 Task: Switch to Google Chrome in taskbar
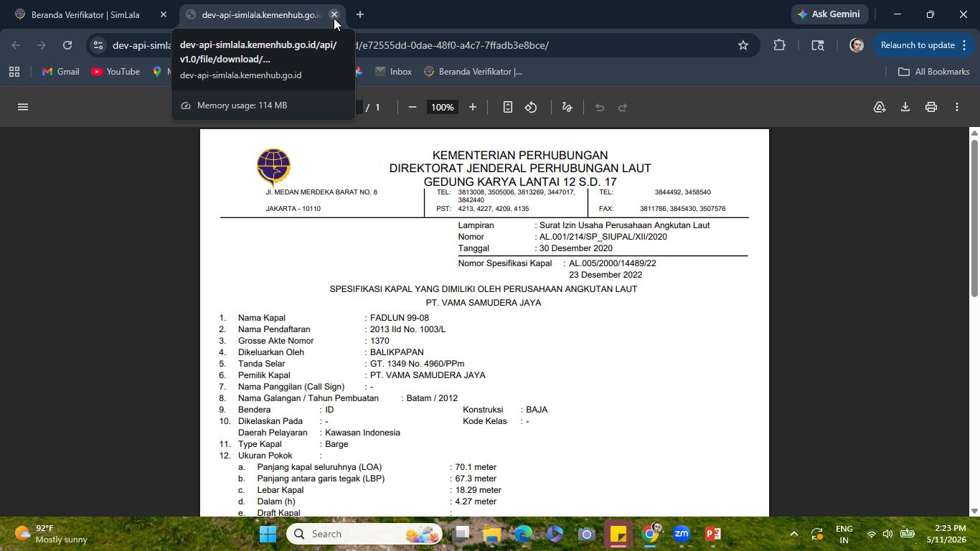click(x=650, y=534)
